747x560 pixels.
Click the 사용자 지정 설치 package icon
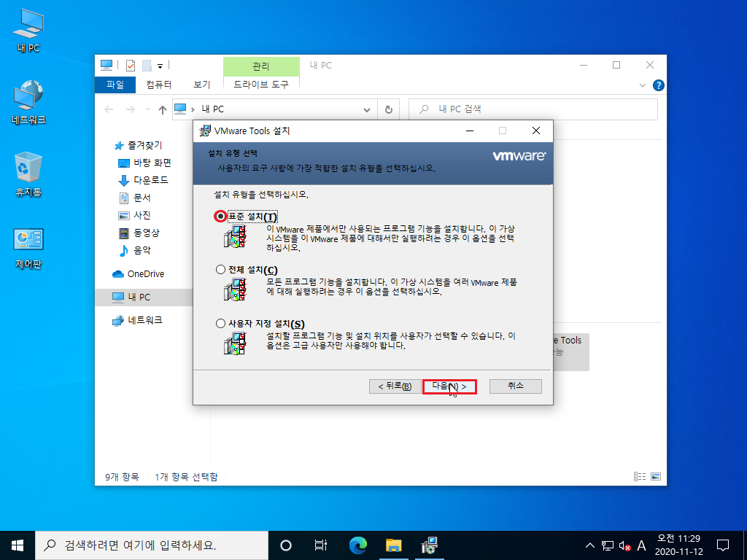pyautogui.click(x=235, y=343)
